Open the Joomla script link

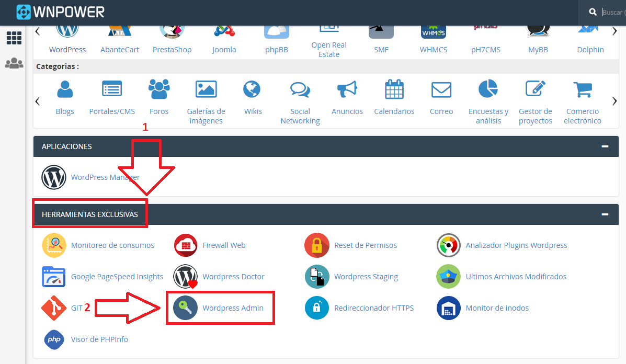(224, 50)
